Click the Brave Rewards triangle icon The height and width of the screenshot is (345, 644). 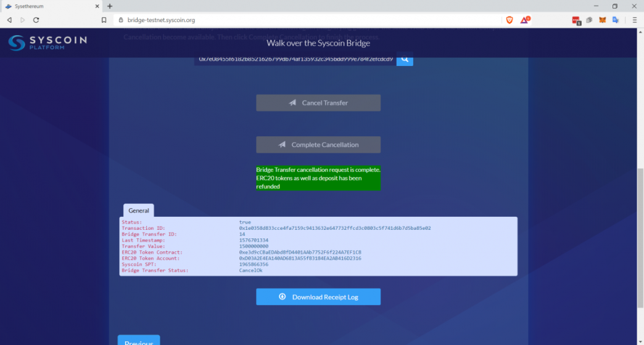(524, 20)
